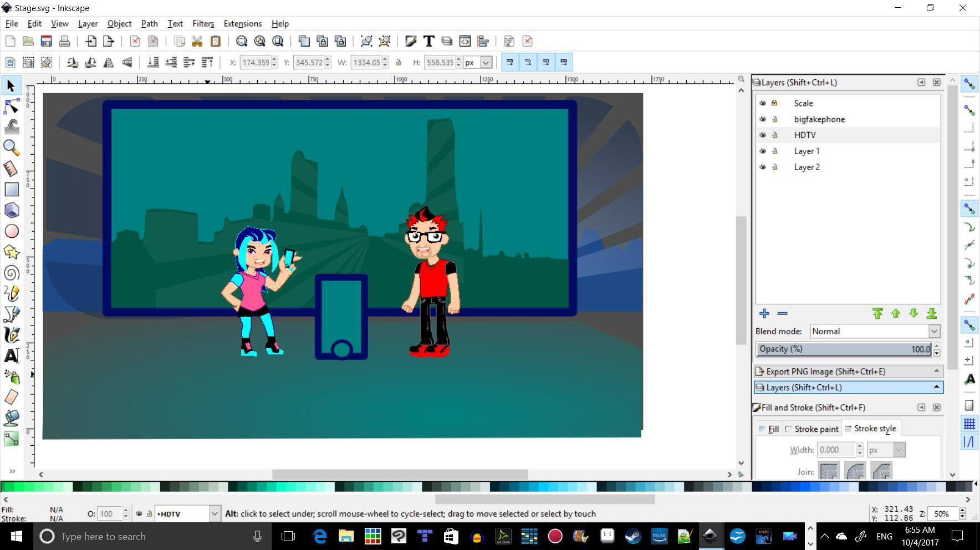The image size is (980, 550).
Task: Add a new layer with plus button
Action: 764,314
